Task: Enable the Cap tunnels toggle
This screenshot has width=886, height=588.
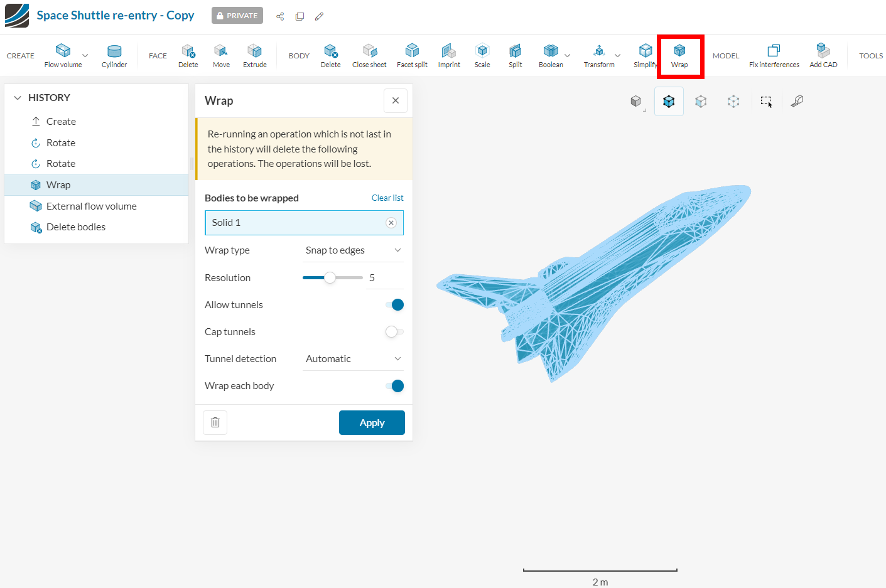Action: click(395, 331)
